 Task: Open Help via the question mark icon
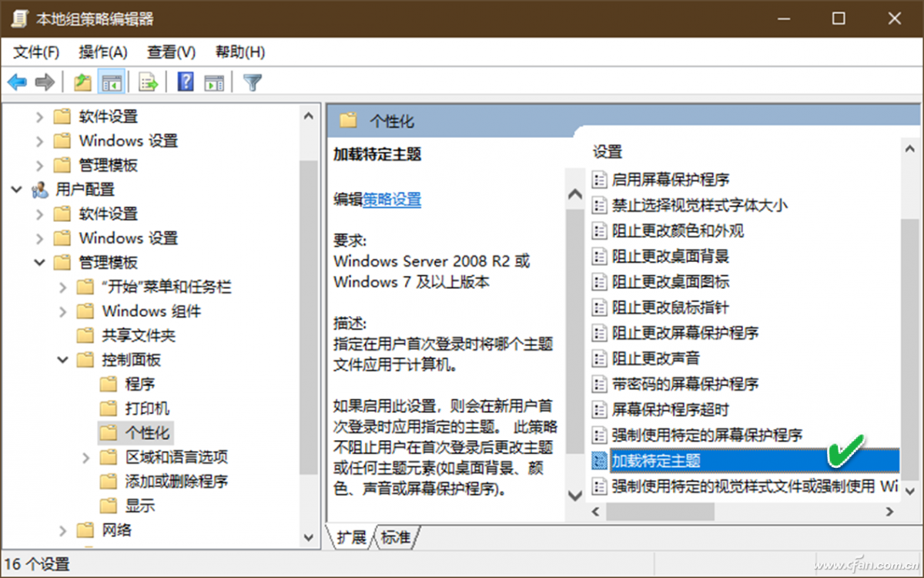coord(186,82)
